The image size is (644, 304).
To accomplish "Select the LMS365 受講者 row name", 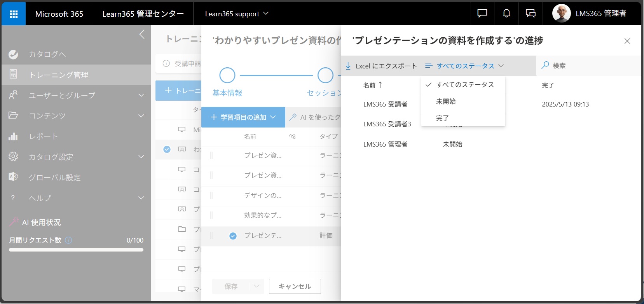I will click(x=385, y=104).
